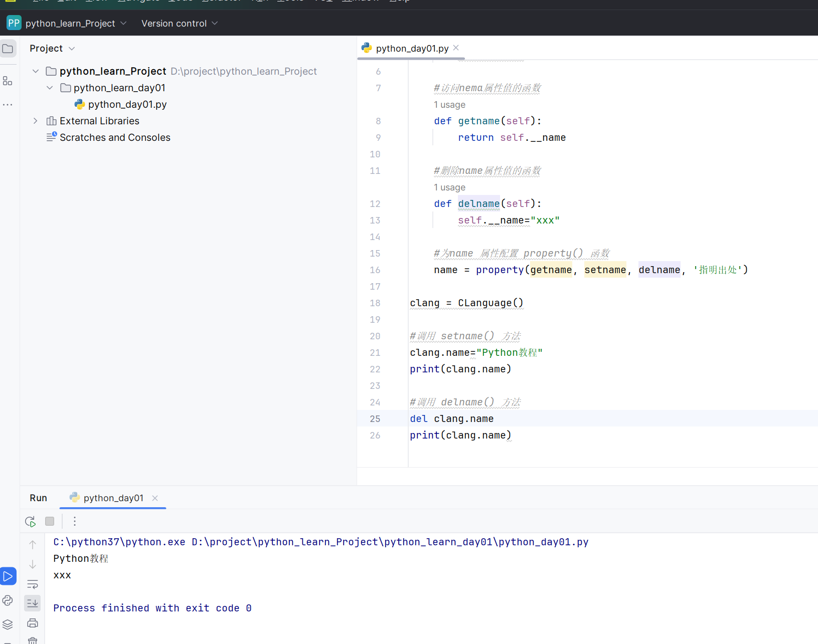
Task: Click the "Python教程" string on line 21
Action: click(510, 352)
